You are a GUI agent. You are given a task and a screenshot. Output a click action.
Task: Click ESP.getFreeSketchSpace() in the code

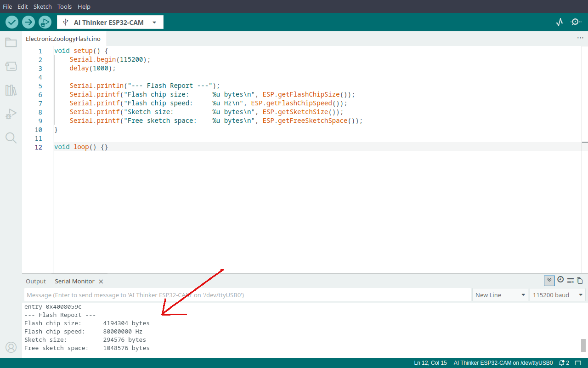click(311, 121)
